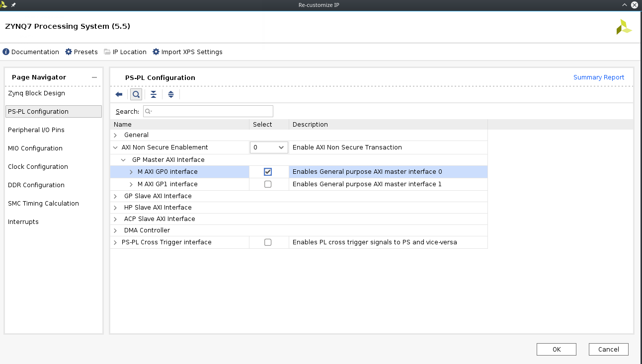Expand the General tree row

(115, 135)
